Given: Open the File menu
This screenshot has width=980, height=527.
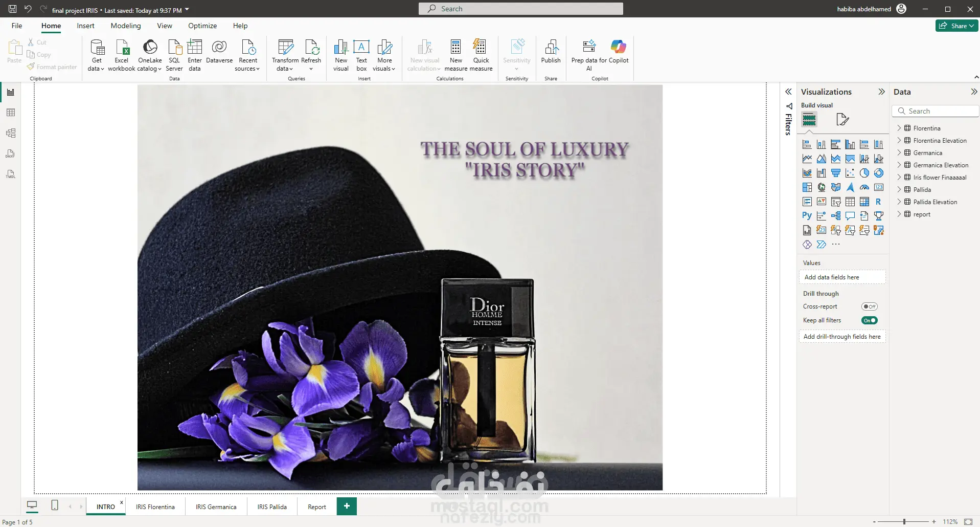Looking at the screenshot, I should coord(17,26).
